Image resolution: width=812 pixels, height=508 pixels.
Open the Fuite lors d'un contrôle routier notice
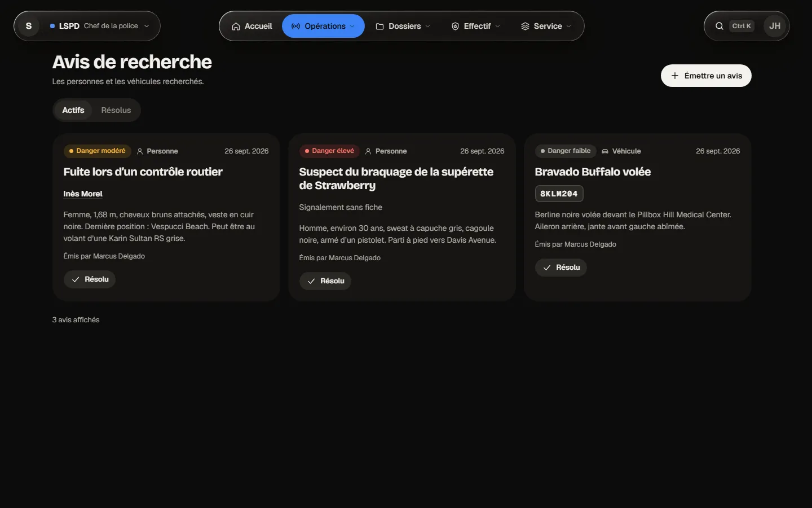(143, 172)
